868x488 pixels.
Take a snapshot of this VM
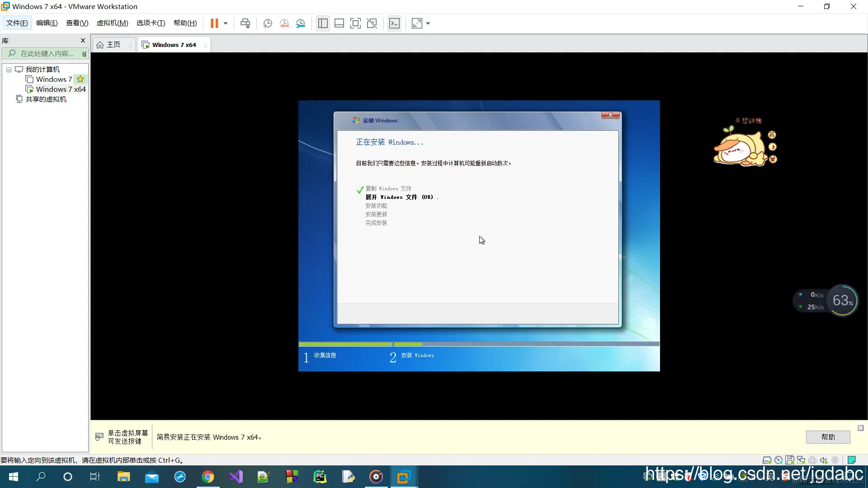point(268,23)
